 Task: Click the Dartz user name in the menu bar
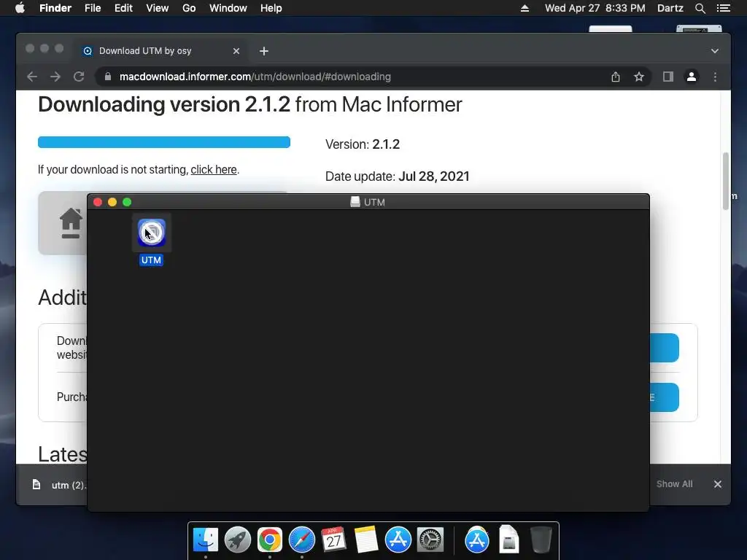670,8
